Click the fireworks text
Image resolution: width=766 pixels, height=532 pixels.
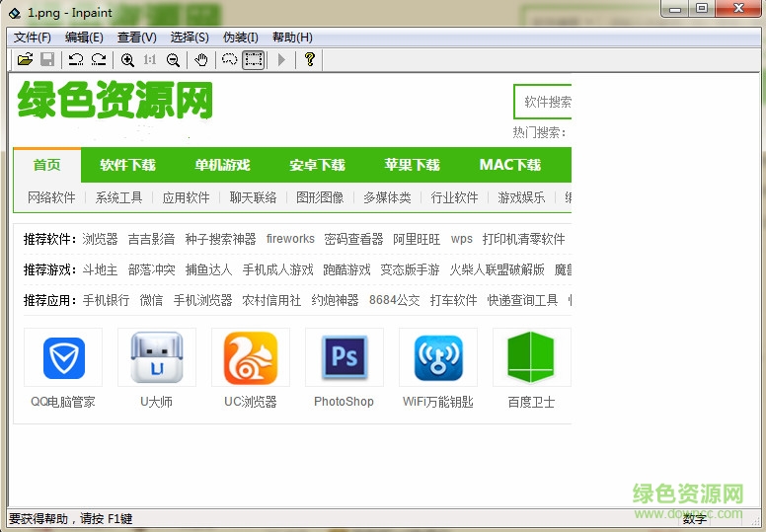290,239
